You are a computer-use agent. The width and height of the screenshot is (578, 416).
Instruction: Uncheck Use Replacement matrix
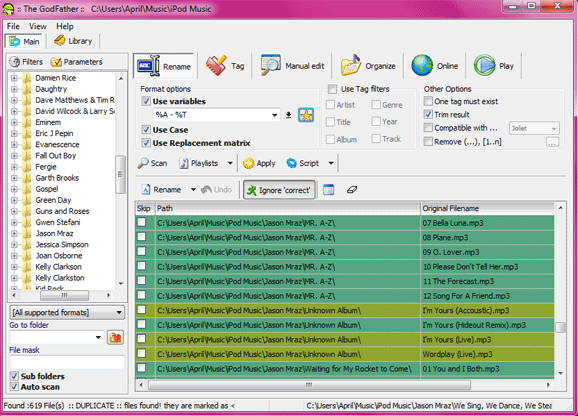146,143
